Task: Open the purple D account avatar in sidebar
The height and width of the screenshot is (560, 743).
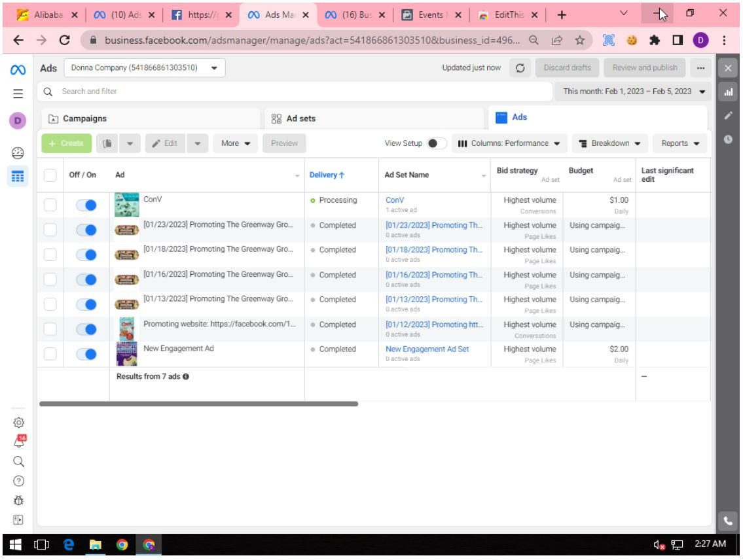Action: [18, 121]
